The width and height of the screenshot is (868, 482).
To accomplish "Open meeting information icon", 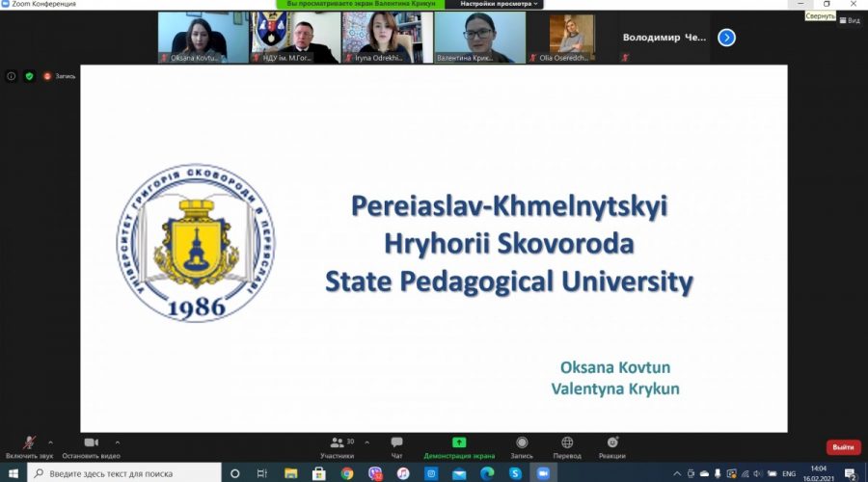I will pos(11,76).
